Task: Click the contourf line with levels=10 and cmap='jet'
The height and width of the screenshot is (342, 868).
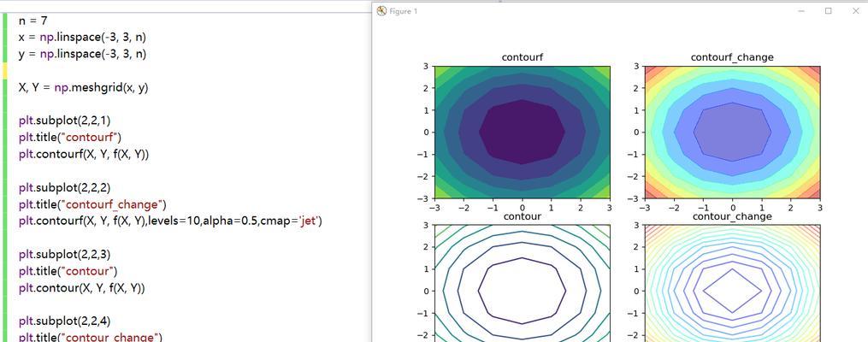Action: click(x=170, y=221)
